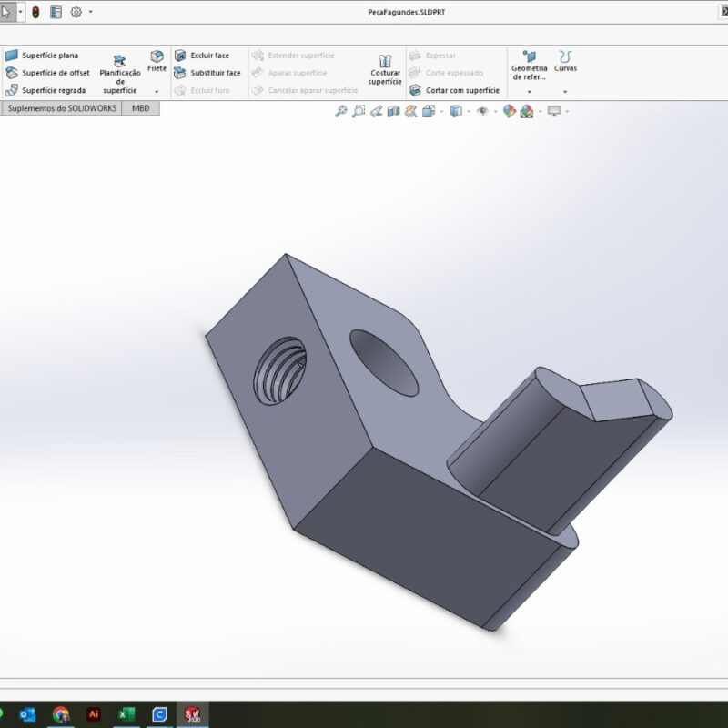
Task: Click the SOLIDWORKS 2020 taskbar icon
Action: [x=192, y=714]
